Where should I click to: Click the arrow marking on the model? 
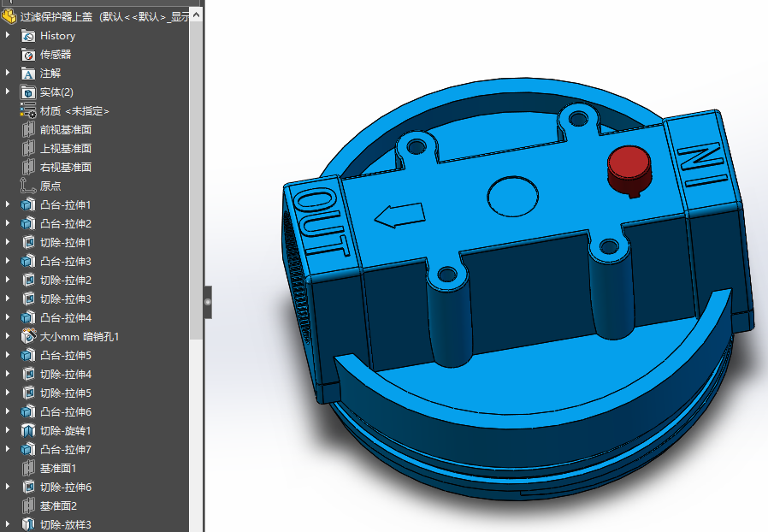tap(399, 215)
